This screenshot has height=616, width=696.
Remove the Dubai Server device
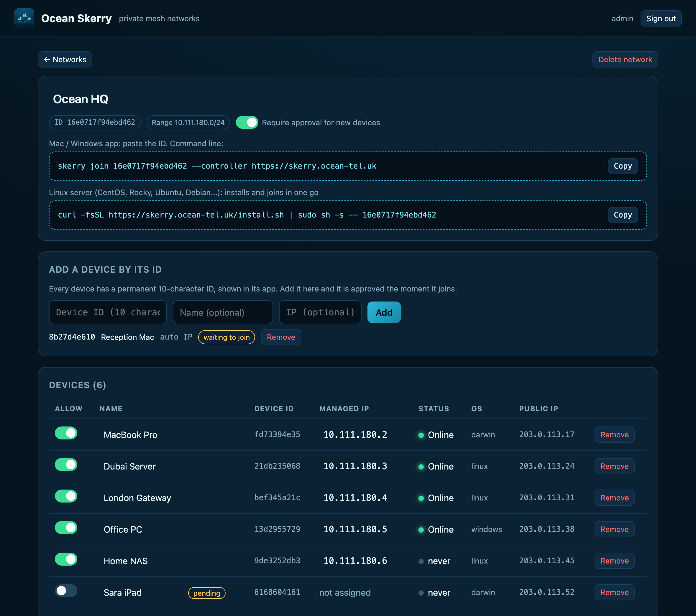(615, 466)
